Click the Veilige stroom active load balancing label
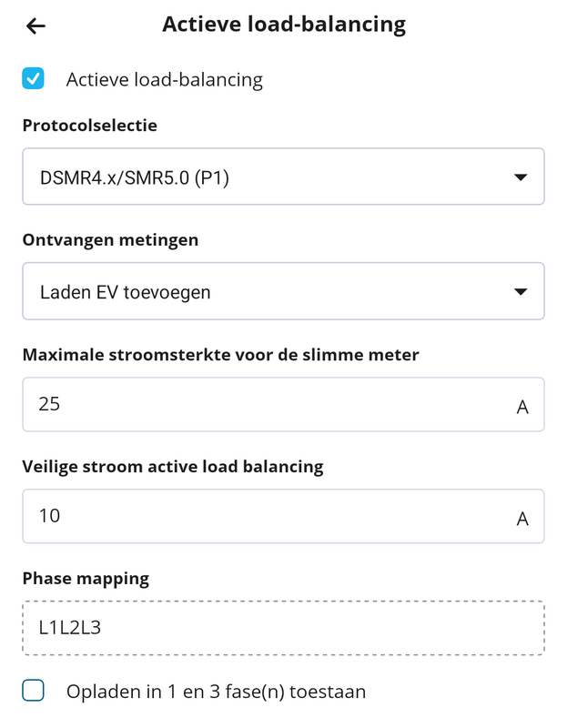The width and height of the screenshot is (567, 728). click(x=172, y=467)
